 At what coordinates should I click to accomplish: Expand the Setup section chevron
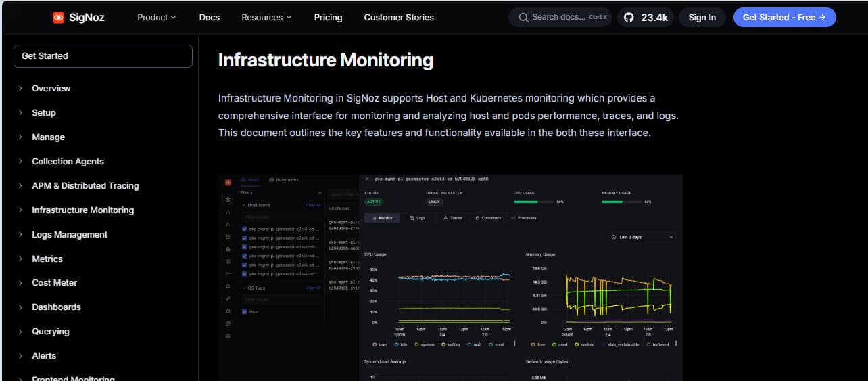(x=20, y=113)
